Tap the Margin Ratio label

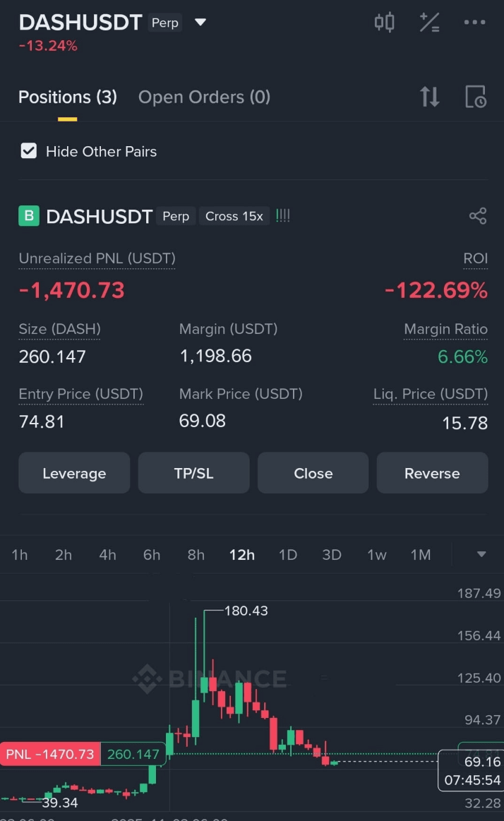coord(445,330)
